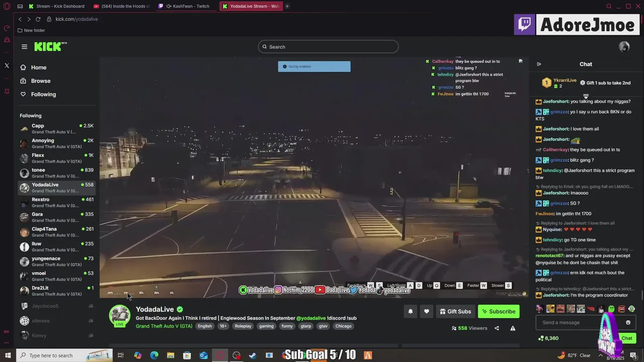Select the green alien emote
This screenshot has height=362, width=644.
[611, 309]
